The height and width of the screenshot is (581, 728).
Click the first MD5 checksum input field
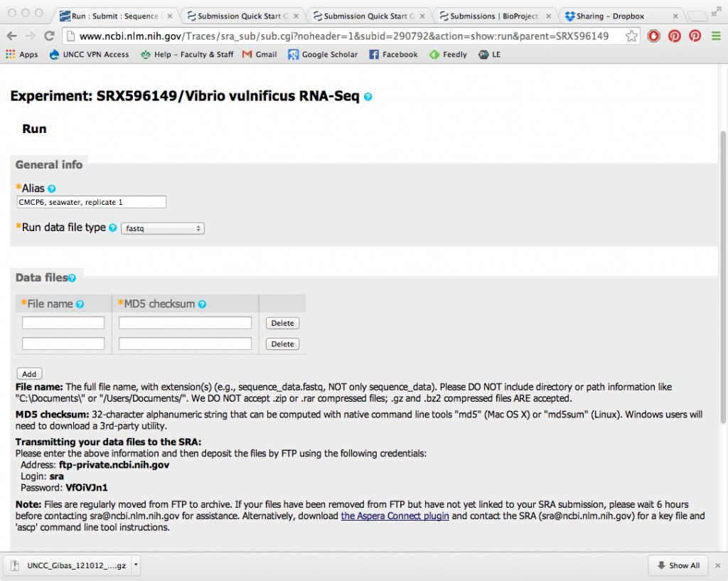(185, 323)
